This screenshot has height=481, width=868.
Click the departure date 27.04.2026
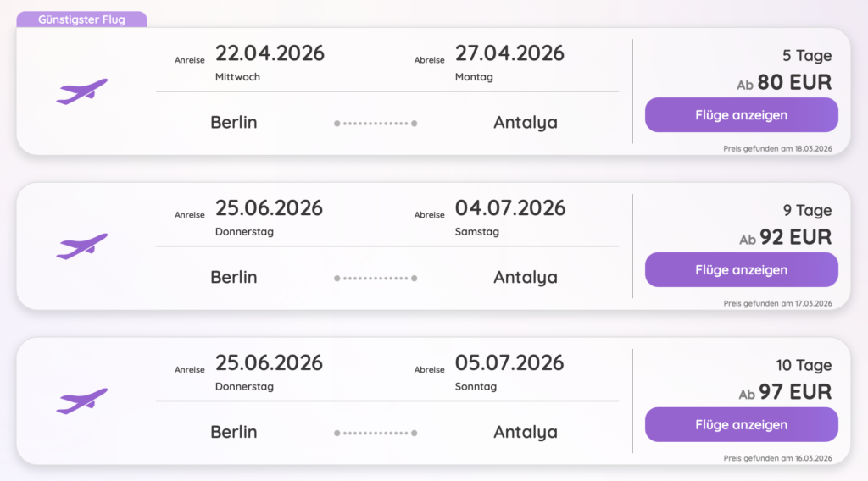pyautogui.click(x=509, y=53)
